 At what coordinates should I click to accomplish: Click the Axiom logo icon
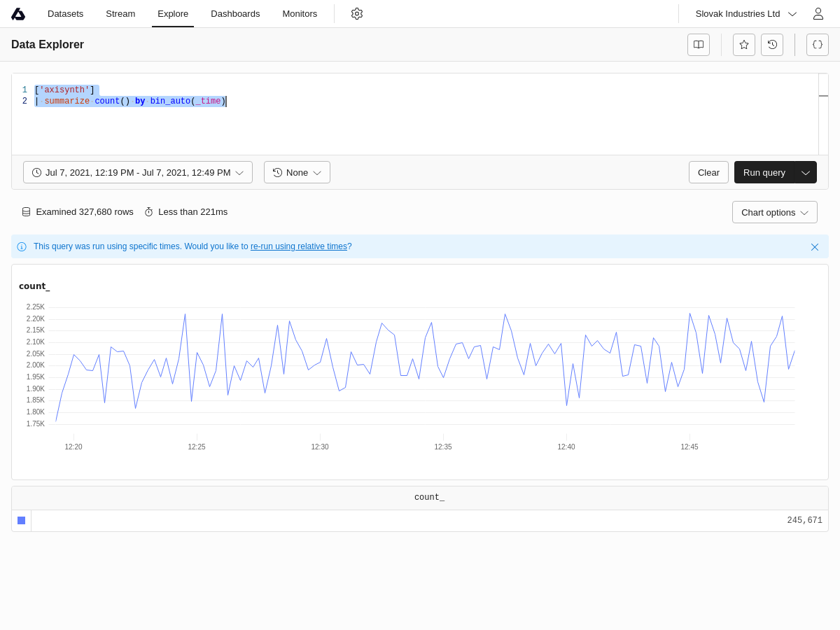pos(18,14)
